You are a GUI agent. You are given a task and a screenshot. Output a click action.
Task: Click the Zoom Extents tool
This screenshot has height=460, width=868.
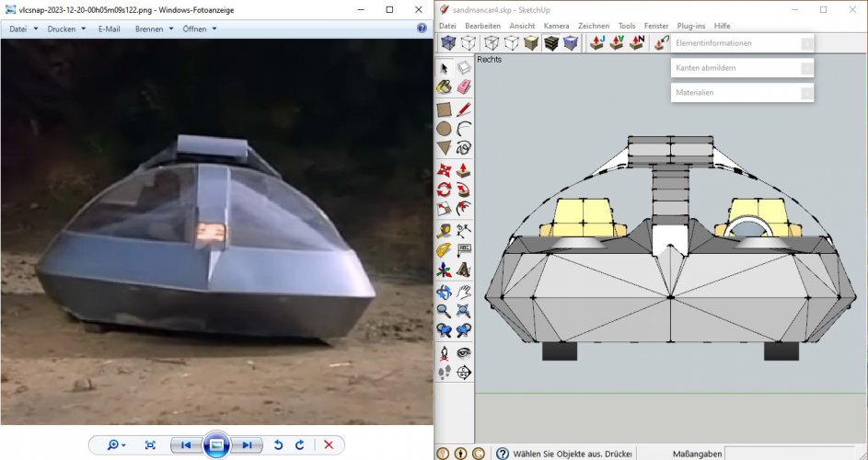[463, 311]
